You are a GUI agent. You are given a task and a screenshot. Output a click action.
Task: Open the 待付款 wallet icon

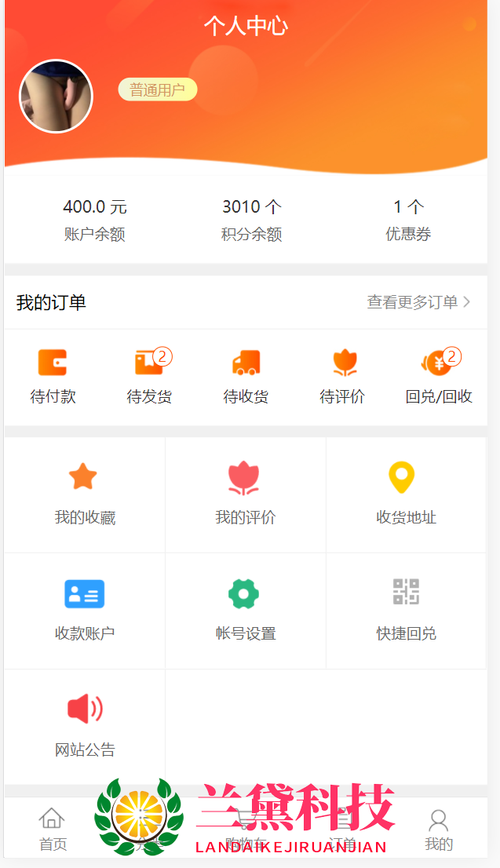53,363
